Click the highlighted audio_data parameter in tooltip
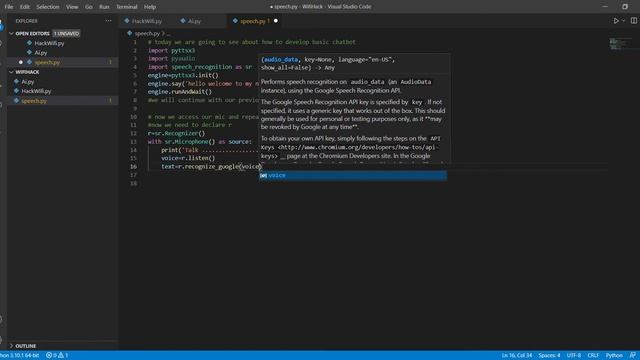This screenshot has height=360, width=640. pyautogui.click(x=281, y=60)
